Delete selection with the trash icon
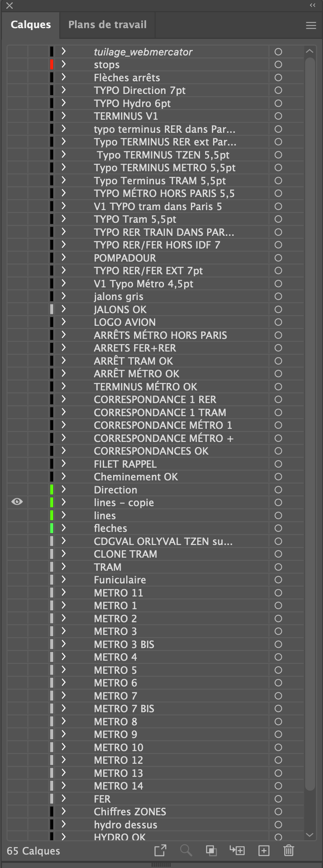 click(289, 851)
